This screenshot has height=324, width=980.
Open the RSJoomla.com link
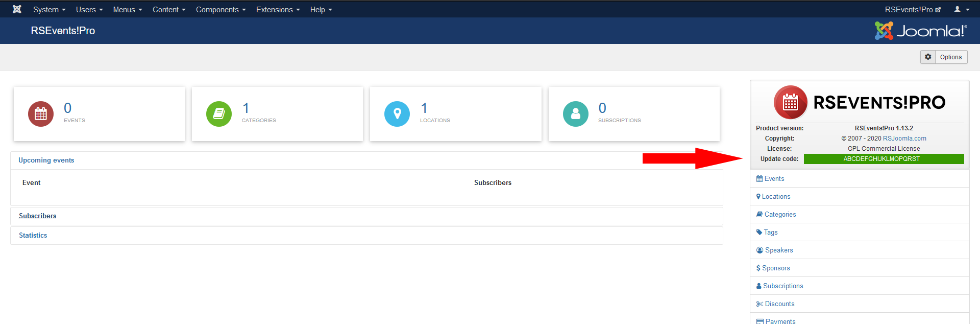[904, 138]
